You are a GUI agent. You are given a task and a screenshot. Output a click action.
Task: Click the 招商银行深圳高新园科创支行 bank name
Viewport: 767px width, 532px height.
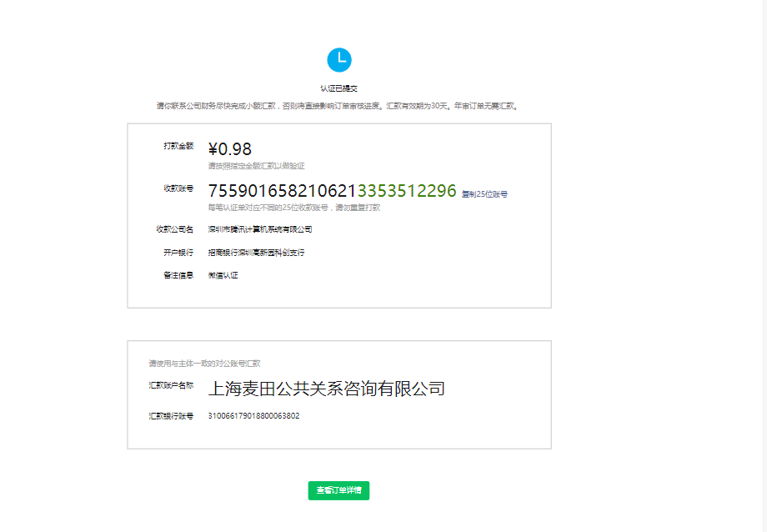pos(256,253)
